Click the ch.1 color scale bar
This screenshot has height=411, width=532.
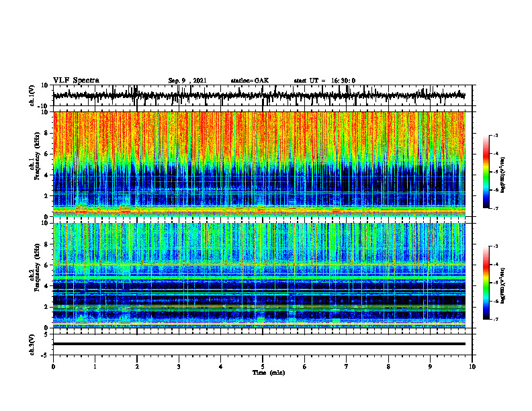[486, 172]
